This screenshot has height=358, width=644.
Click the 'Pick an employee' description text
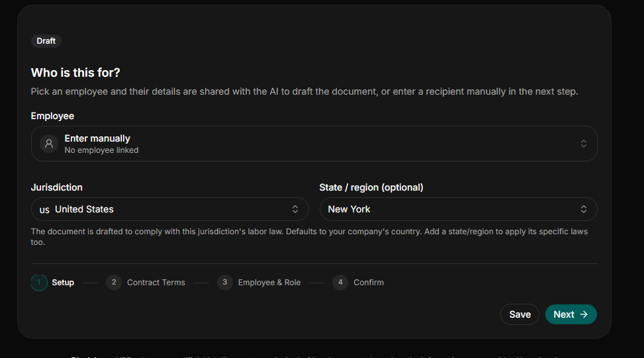point(304,91)
